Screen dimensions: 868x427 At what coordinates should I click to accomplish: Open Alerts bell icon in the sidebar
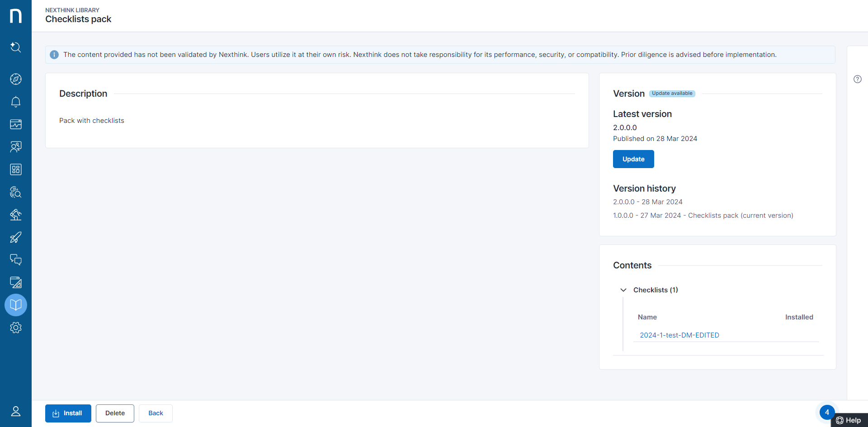point(16,102)
